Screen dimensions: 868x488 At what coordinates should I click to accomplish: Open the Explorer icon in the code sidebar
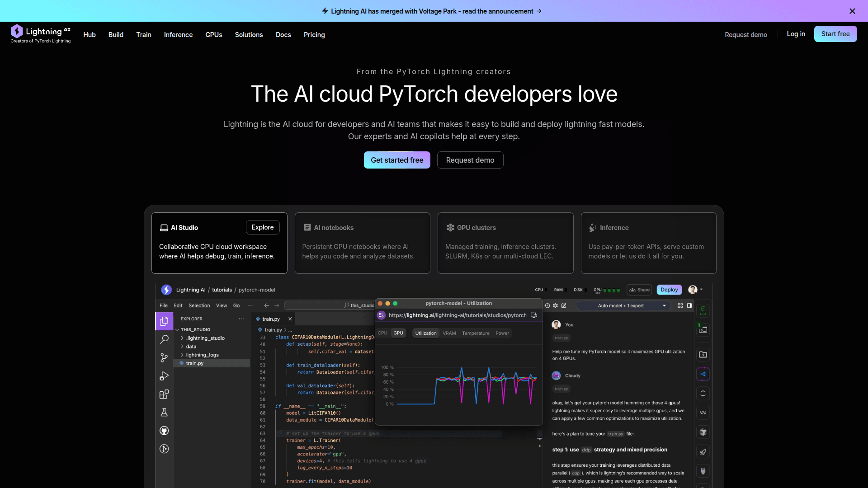(164, 321)
